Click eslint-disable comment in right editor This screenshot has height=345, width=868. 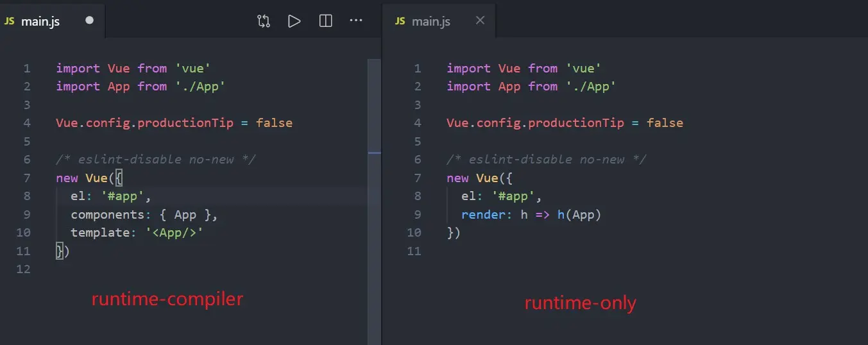547,160
